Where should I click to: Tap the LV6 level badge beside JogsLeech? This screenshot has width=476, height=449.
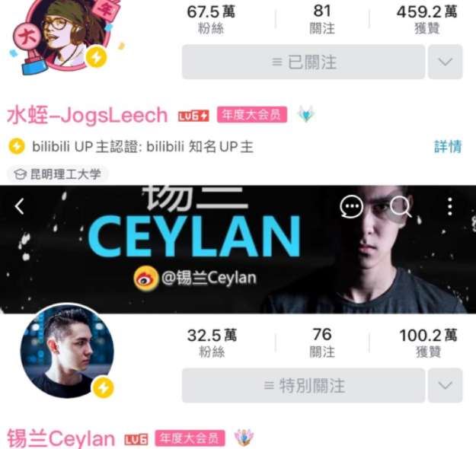(193, 116)
